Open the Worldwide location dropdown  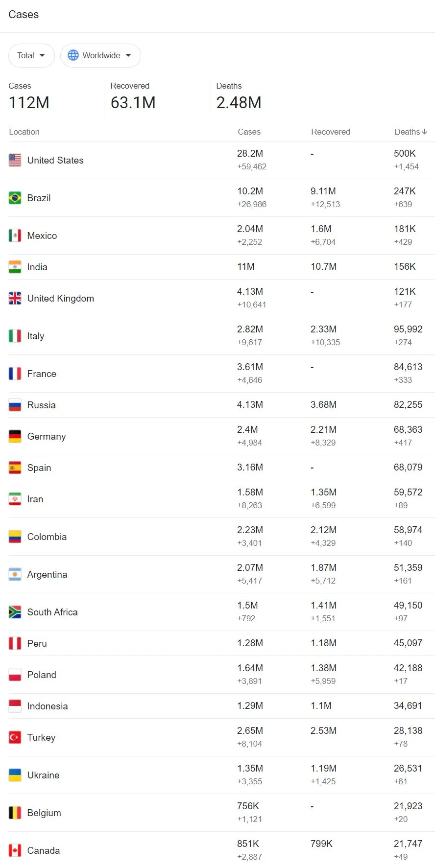click(100, 55)
